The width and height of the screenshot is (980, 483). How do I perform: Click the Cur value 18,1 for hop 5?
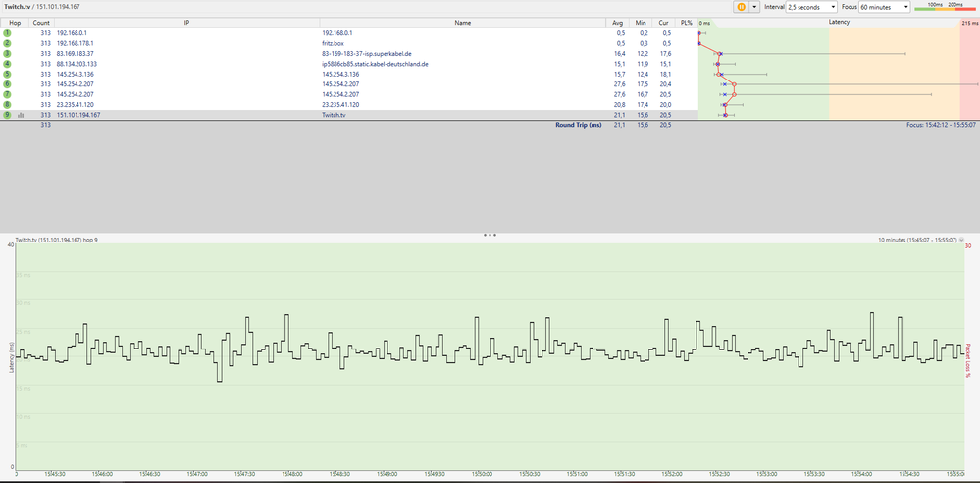click(x=666, y=74)
